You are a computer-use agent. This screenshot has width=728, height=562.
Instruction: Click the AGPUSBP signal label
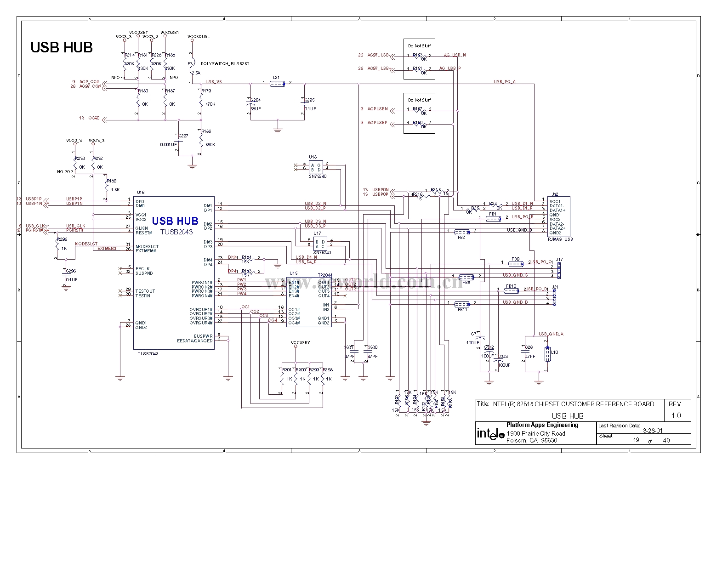pyautogui.click(x=377, y=123)
